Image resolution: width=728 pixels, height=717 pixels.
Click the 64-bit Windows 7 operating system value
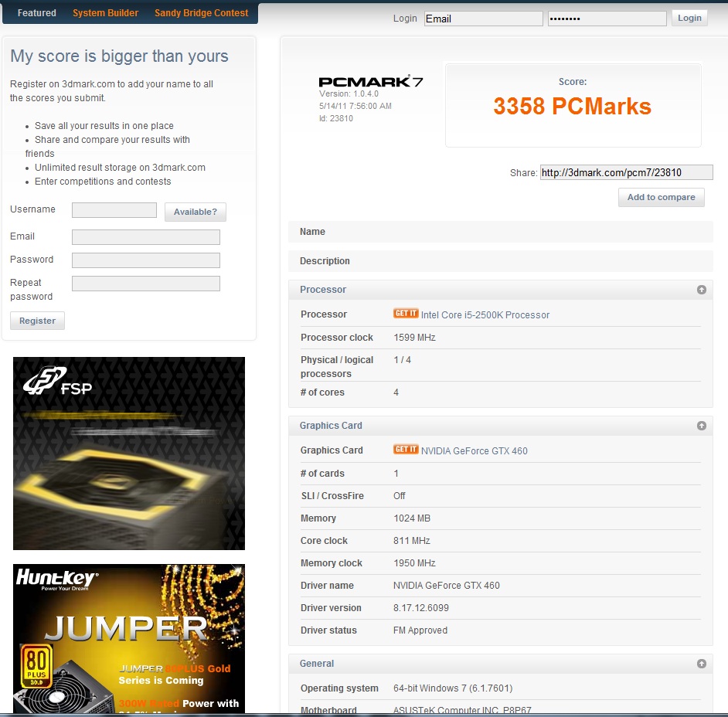pos(453,688)
